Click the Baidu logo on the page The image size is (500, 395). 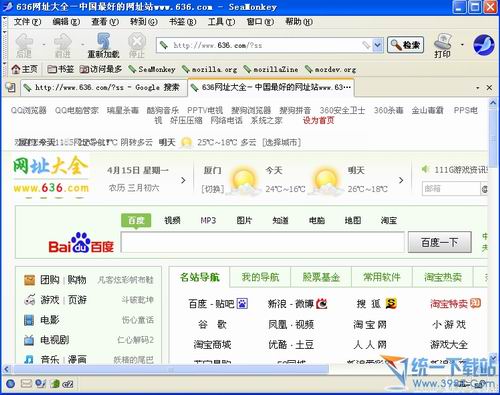(x=81, y=243)
